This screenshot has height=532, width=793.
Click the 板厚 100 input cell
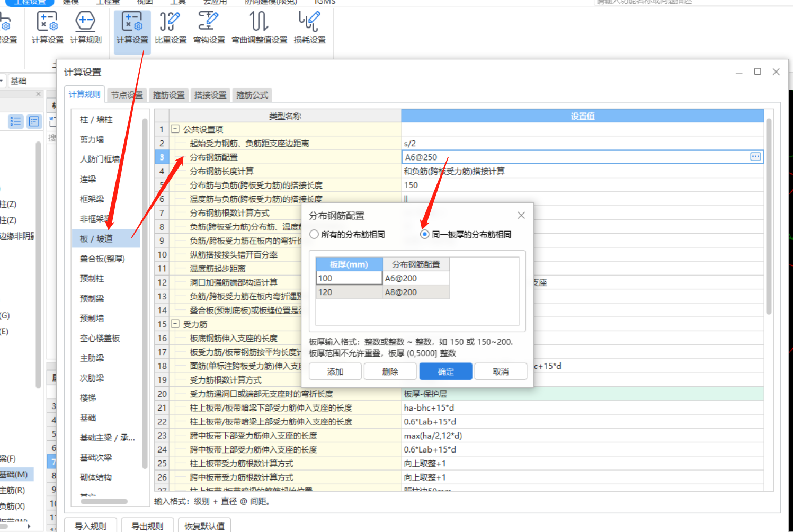[x=349, y=278]
